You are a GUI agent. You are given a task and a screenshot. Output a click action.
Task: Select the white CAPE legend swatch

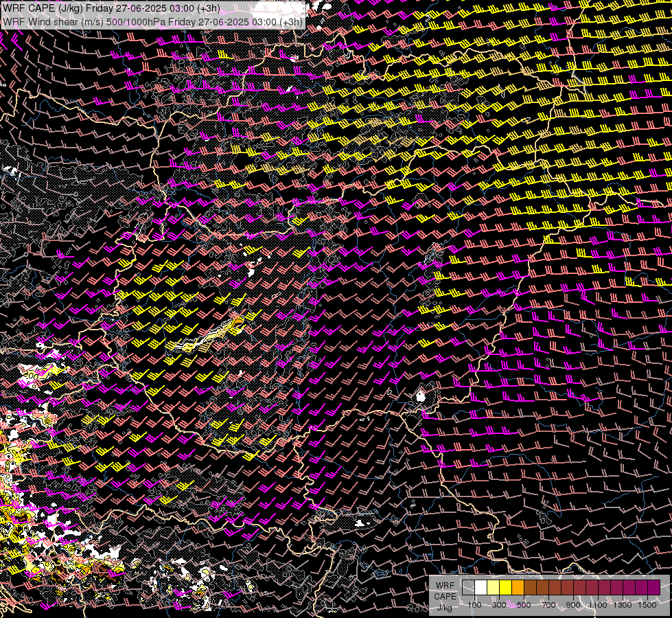[481, 587]
